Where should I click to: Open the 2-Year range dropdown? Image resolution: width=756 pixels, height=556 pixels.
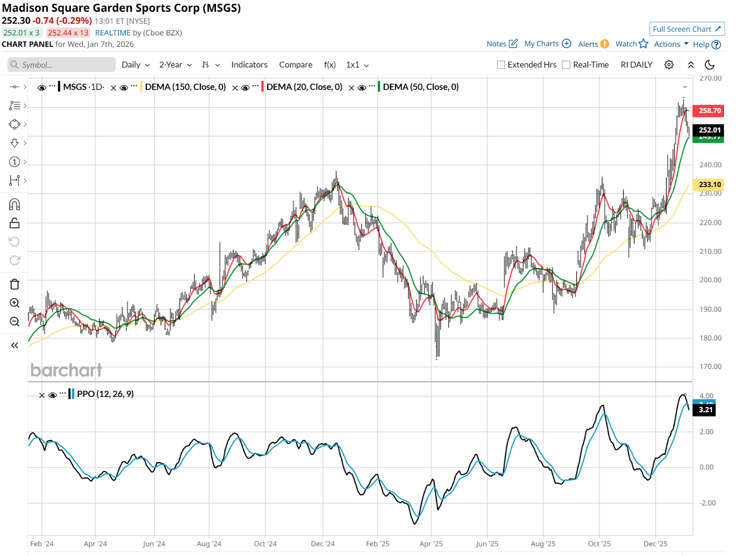(x=175, y=65)
